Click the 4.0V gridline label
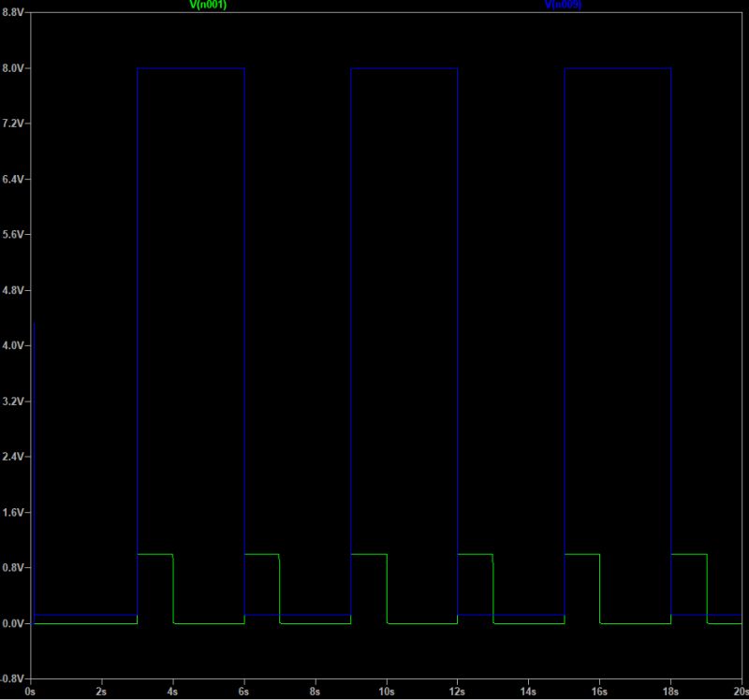This screenshot has width=749, height=700. (x=15, y=343)
